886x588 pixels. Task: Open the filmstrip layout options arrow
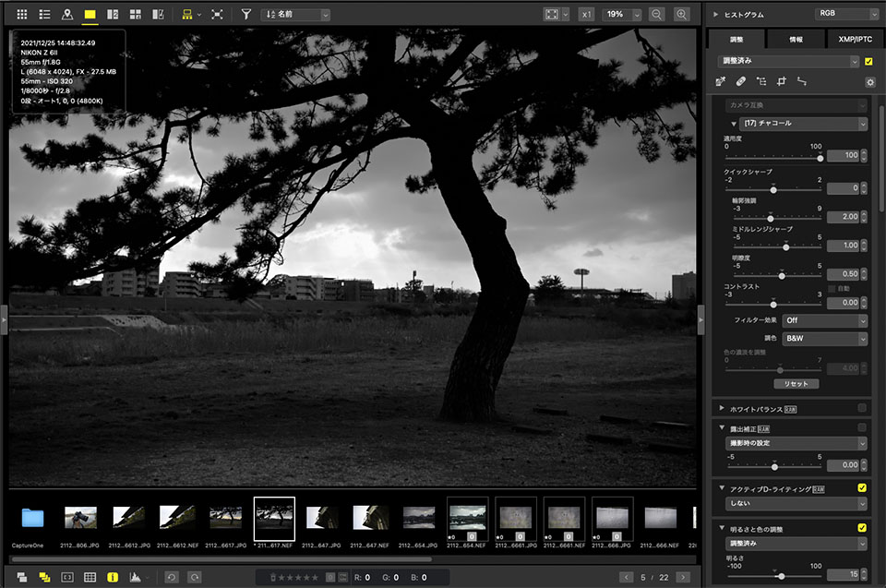click(x=199, y=15)
